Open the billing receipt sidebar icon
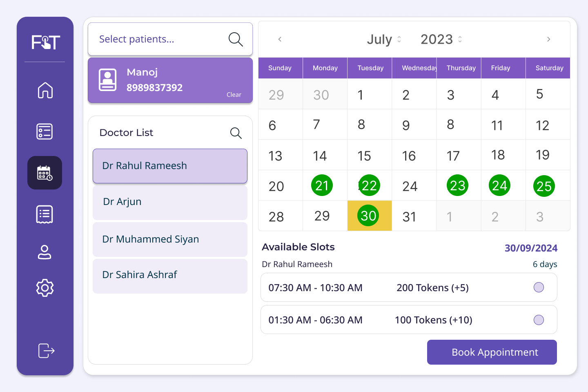 [x=45, y=214]
